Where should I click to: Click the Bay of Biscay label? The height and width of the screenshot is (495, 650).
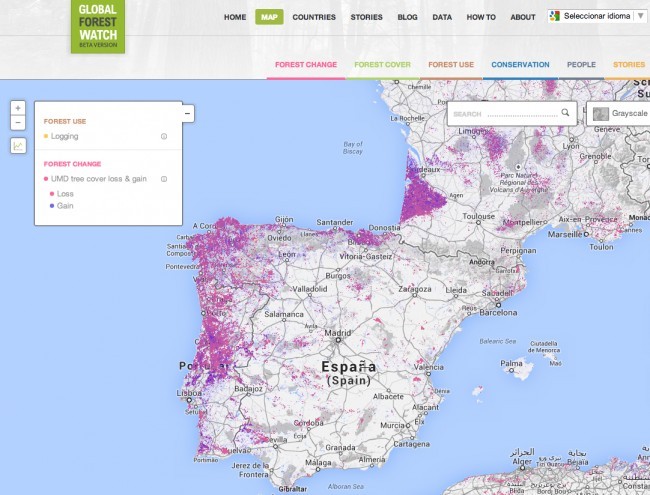[353, 148]
